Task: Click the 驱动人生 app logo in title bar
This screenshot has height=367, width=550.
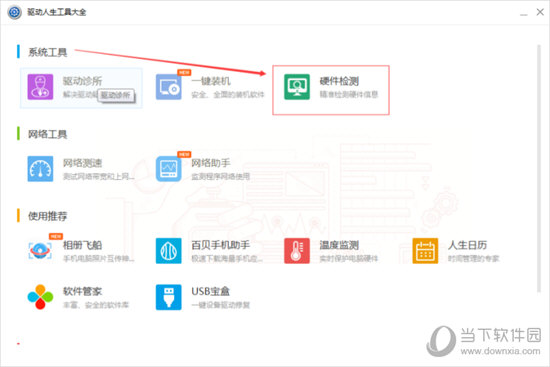Action: [x=14, y=12]
